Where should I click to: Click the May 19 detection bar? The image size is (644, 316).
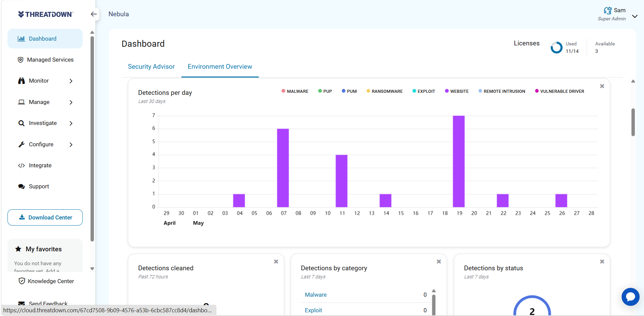(458, 161)
